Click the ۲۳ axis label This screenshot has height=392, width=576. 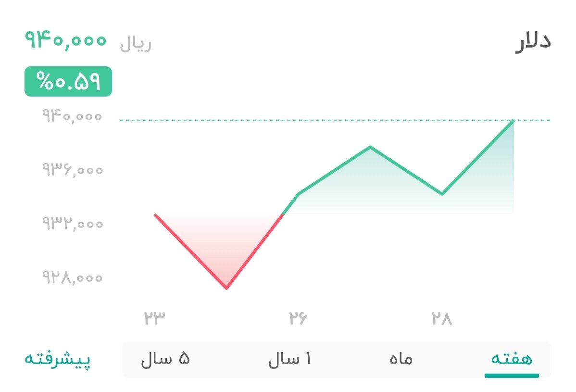point(154,317)
